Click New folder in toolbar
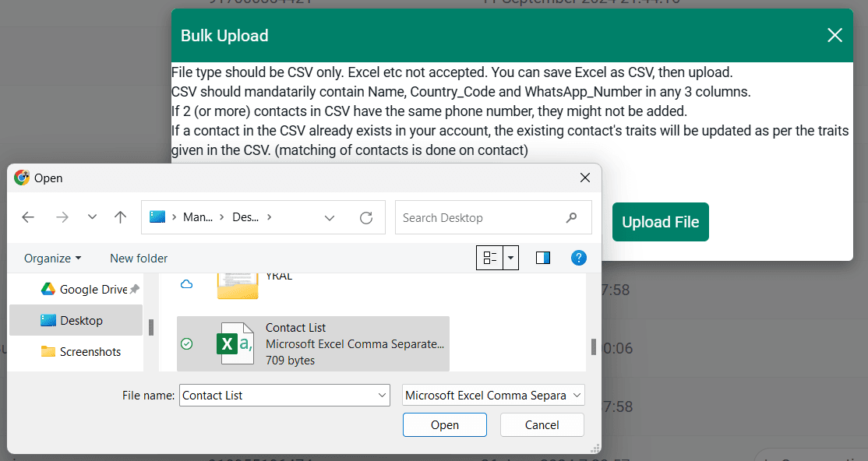Viewport: 868px width, 461px height. point(139,259)
